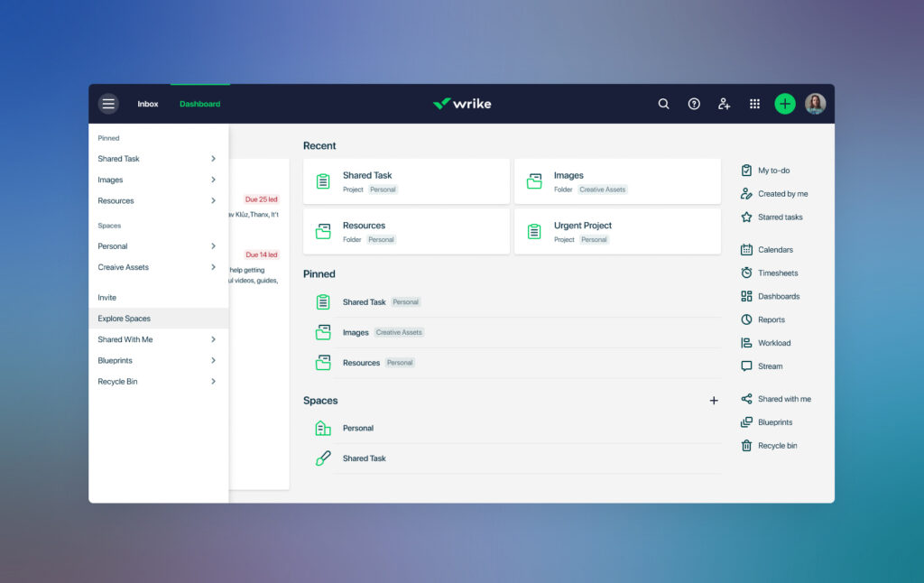The image size is (924, 583).
Task: Add a new space with plus icon
Action: 714,401
